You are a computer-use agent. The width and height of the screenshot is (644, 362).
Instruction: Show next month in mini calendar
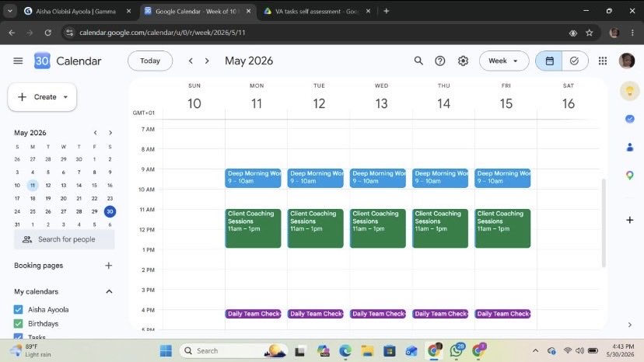click(110, 133)
